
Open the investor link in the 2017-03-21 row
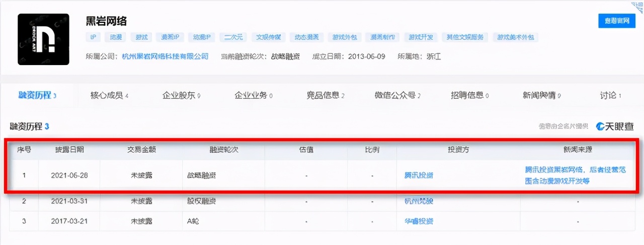[419, 221]
